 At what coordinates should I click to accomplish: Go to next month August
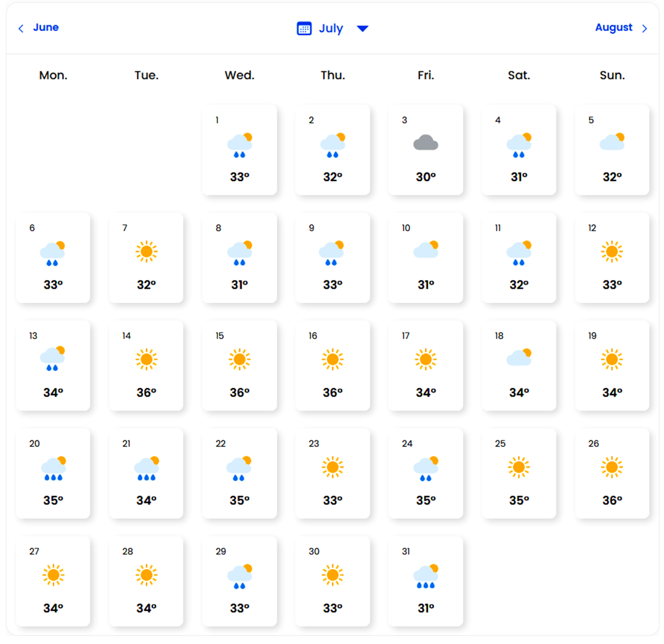[613, 28]
